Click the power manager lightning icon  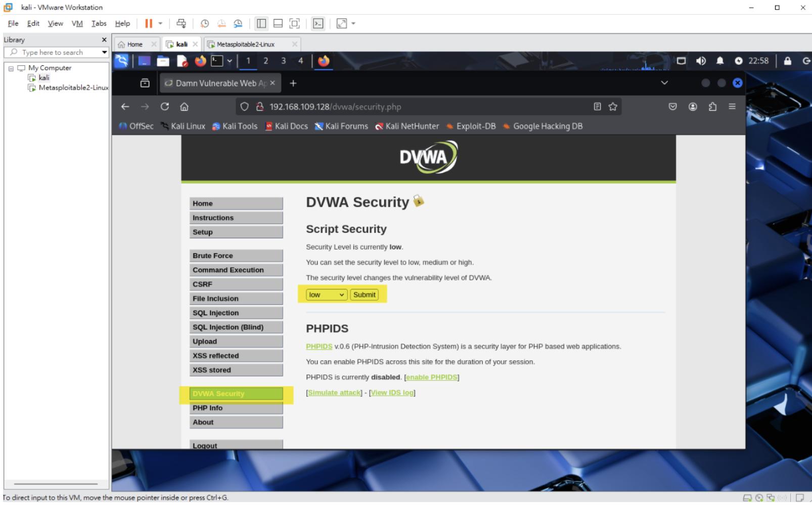[x=739, y=61]
